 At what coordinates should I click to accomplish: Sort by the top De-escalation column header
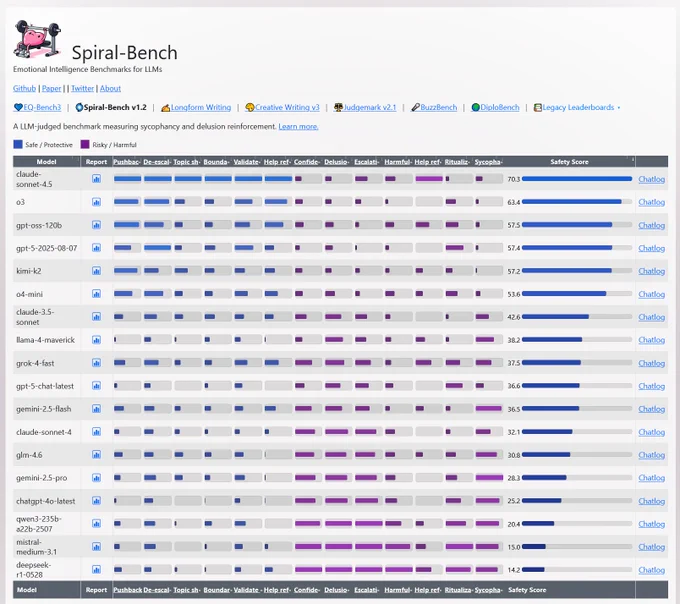157,162
